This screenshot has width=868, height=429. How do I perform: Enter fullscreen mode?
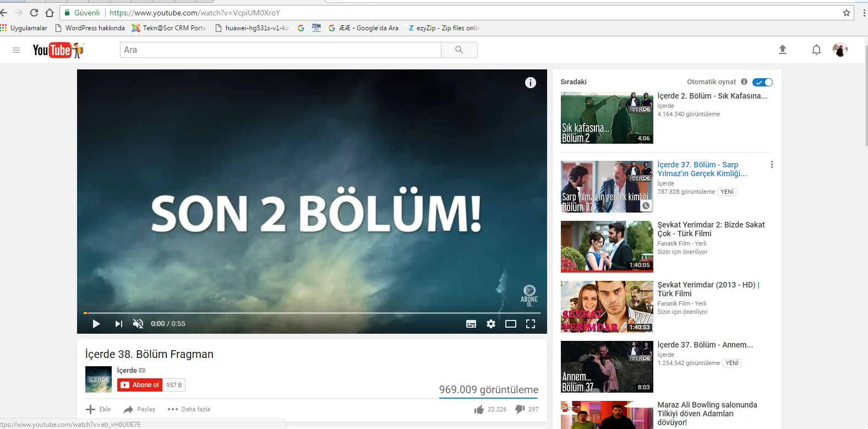pos(531,324)
